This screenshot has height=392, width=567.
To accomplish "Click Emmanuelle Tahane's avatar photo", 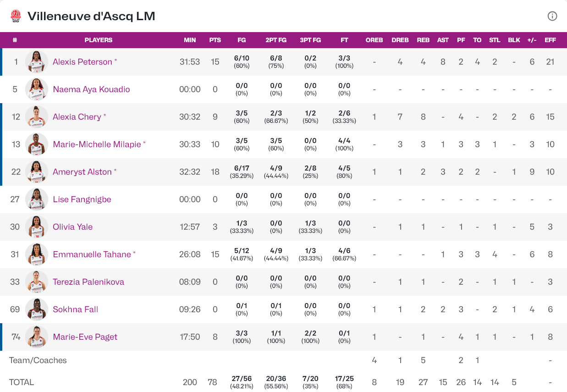I will 37,254.
